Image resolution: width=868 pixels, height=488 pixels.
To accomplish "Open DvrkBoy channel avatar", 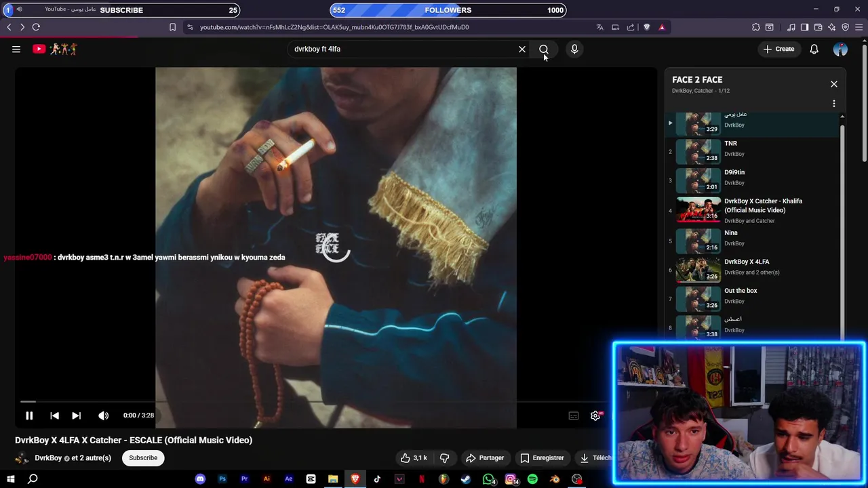I will 22,457.
